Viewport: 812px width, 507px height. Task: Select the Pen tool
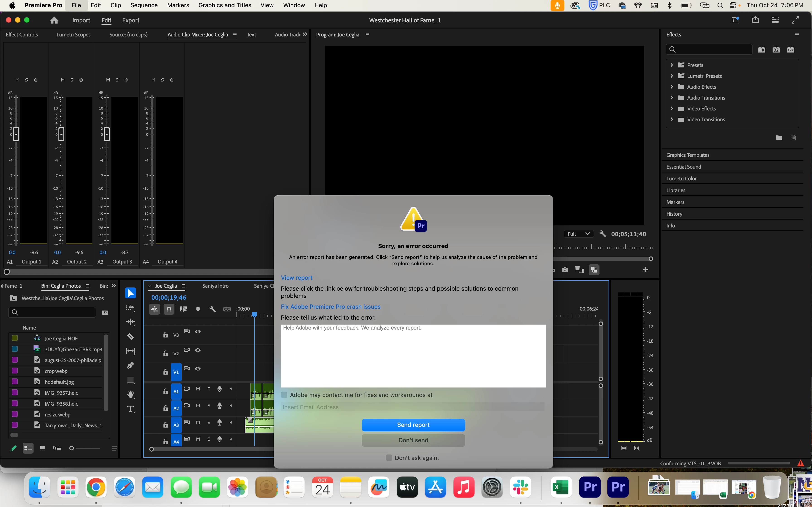point(130,366)
